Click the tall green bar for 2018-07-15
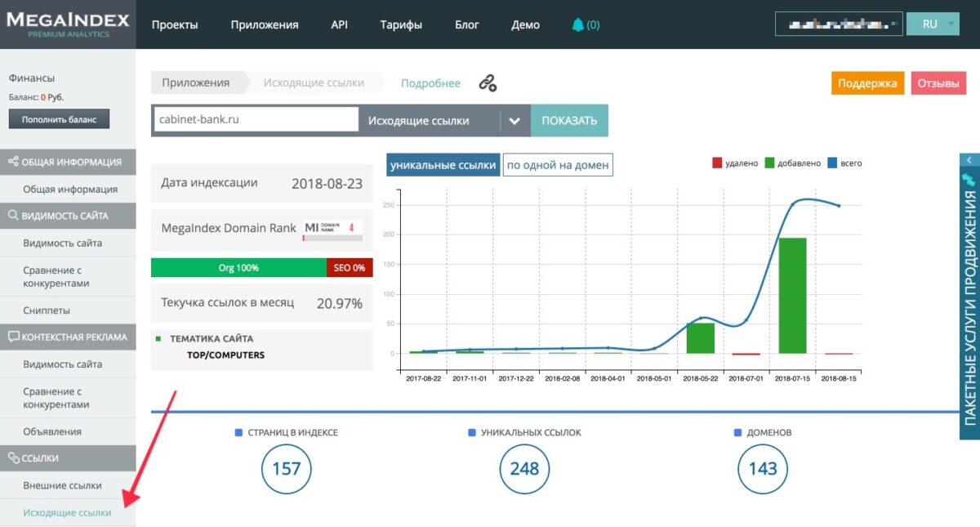 click(792, 296)
